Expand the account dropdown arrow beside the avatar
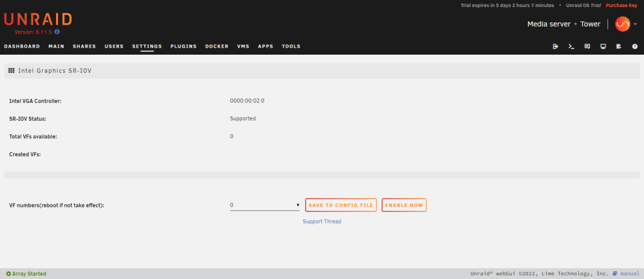This screenshot has width=644, height=279. [x=636, y=24]
